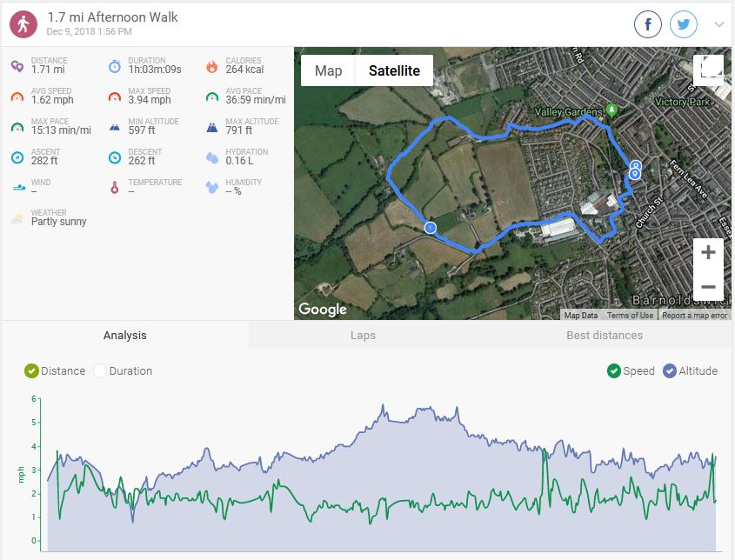Zoom in on the map

(x=708, y=253)
